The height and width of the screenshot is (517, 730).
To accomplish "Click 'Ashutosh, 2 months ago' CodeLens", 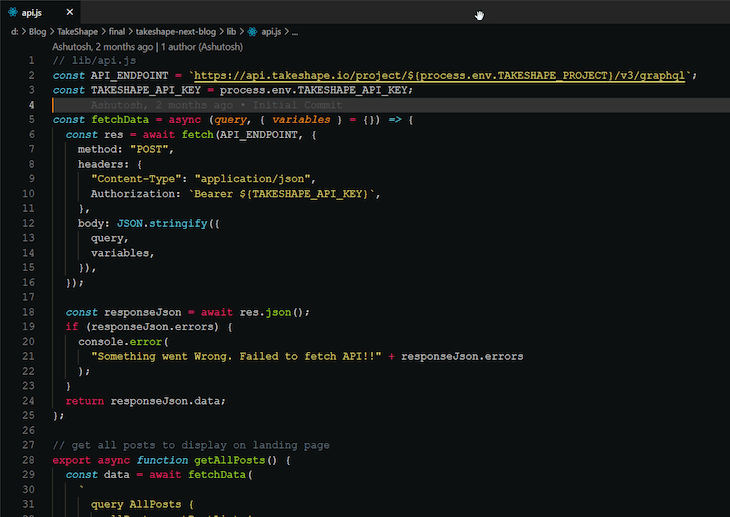I will click(x=103, y=46).
